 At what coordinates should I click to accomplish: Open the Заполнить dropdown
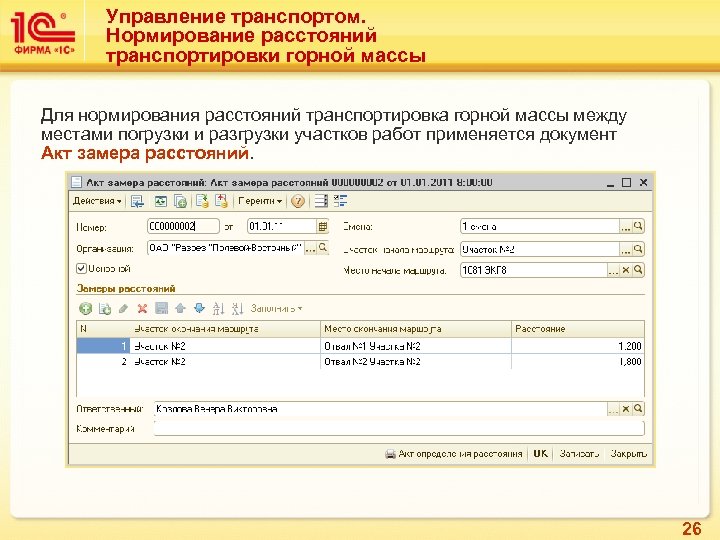[276, 309]
